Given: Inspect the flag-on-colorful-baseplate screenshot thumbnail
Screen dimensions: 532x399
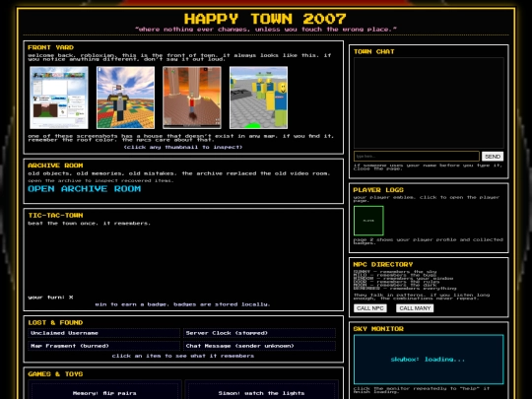Looking at the screenshot, I should pos(125,98).
